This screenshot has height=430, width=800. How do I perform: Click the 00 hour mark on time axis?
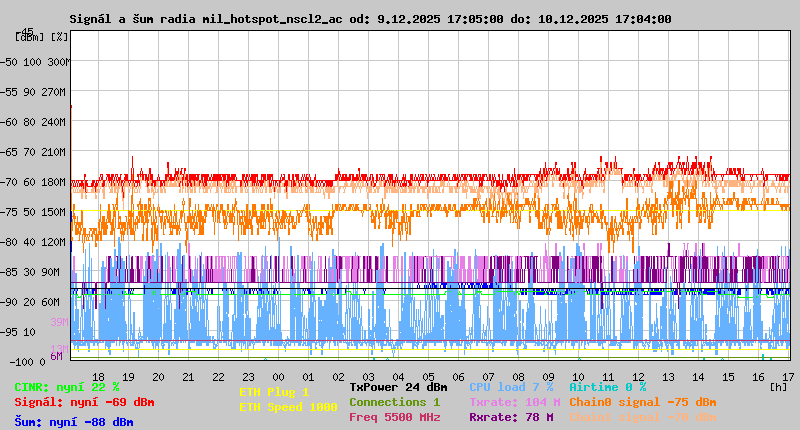[279, 377]
